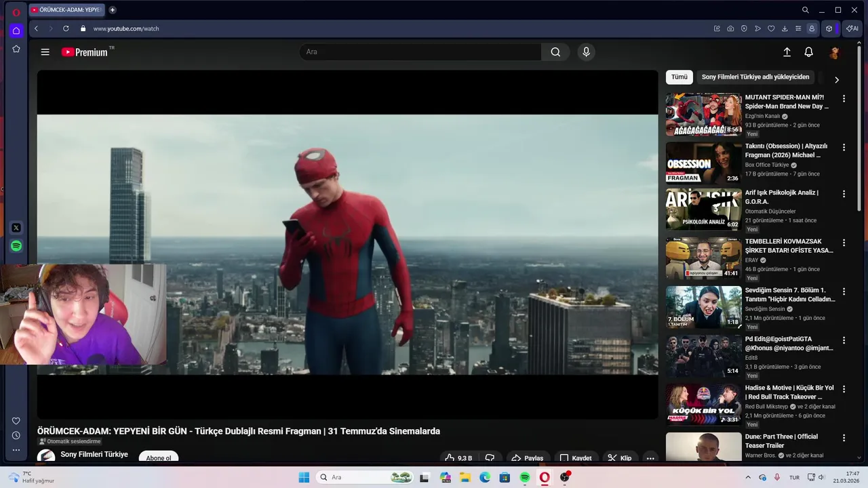Screen dimensions: 868x488
Task: Select the Tümü filter chip
Action: click(679, 77)
